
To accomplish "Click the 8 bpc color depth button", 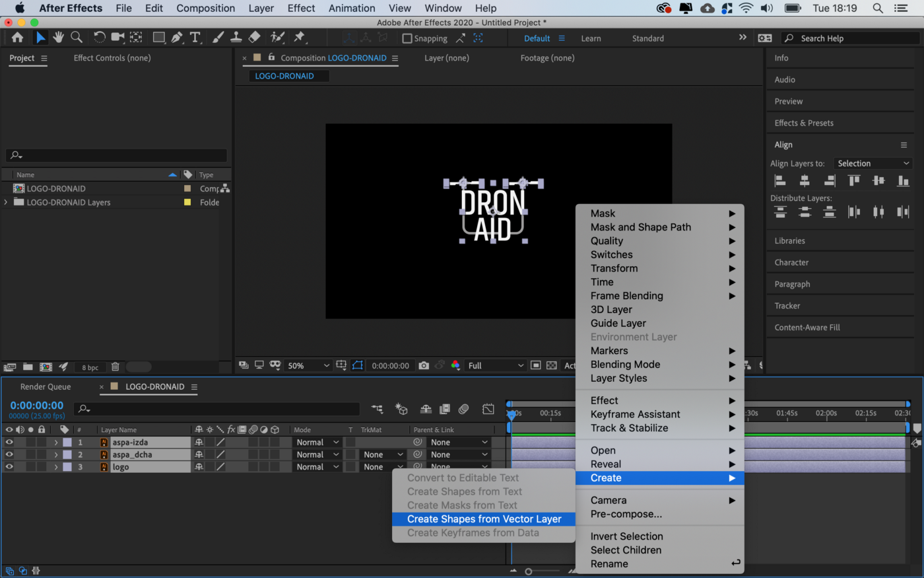I will click(90, 367).
